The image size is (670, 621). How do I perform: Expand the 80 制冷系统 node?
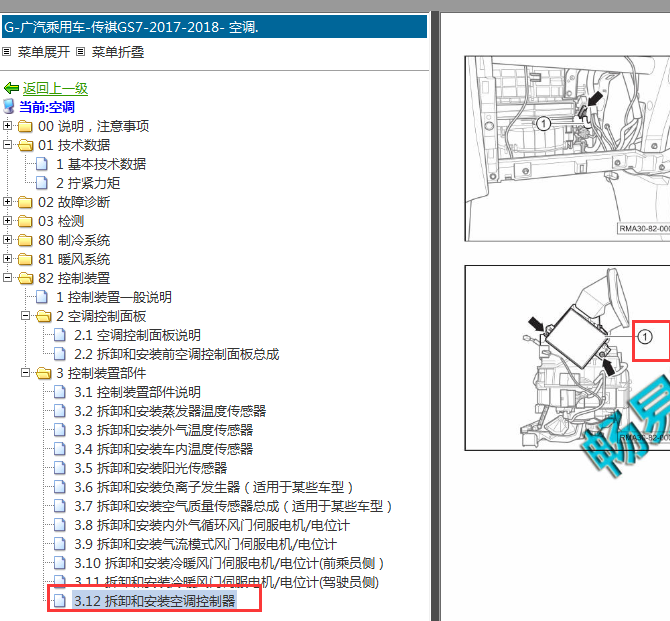pos(7,239)
